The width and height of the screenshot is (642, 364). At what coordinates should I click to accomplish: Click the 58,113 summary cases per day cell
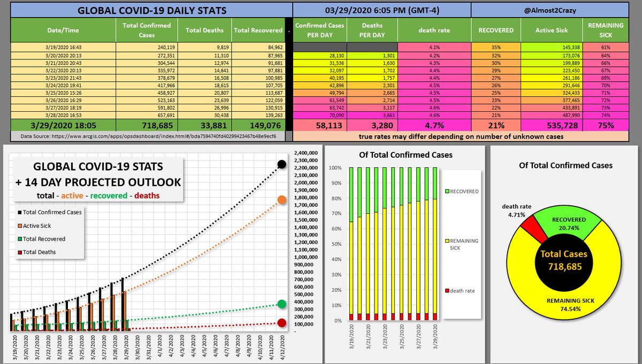coord(320,126)
